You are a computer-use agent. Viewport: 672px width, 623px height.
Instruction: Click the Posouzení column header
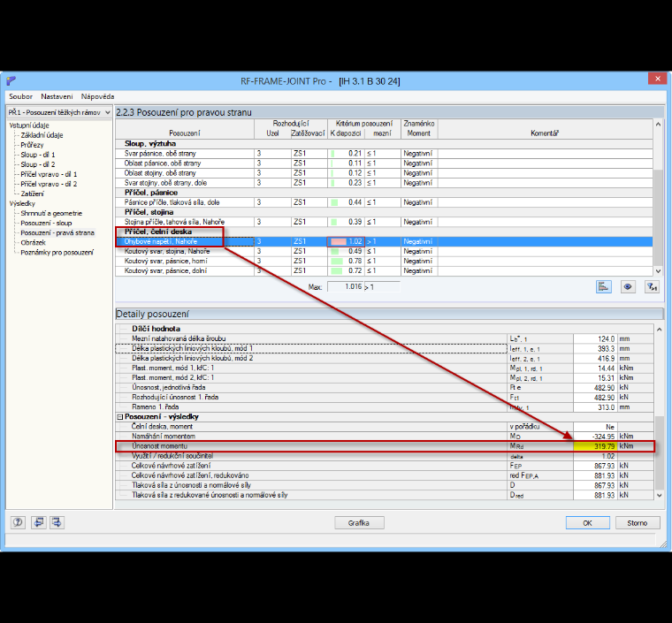(x=184, y=133)
